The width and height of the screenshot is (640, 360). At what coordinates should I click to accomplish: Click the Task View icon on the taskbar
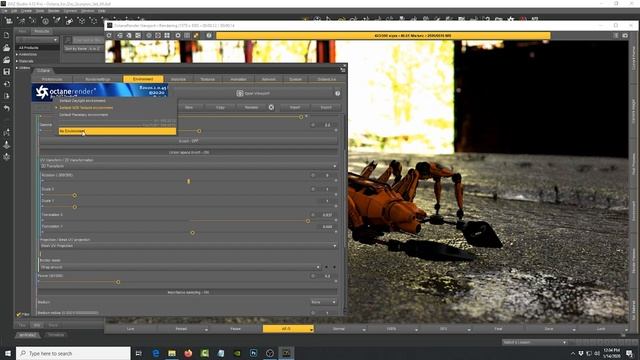139,353
